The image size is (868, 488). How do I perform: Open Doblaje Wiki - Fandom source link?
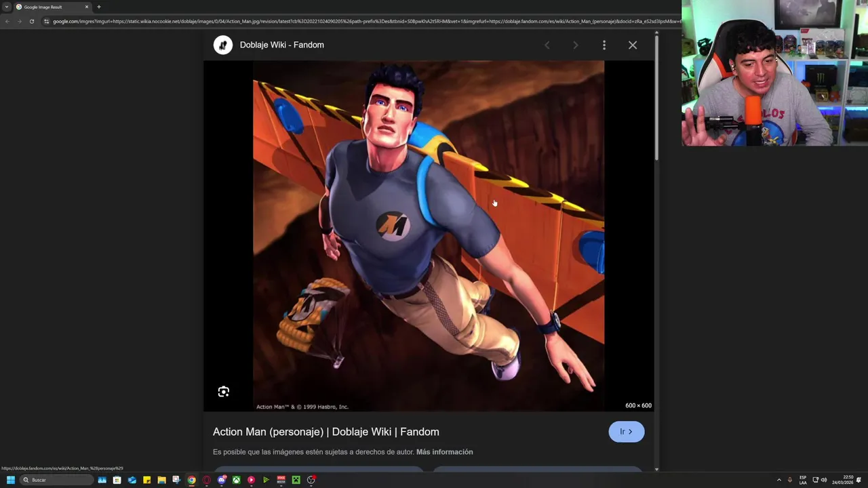click(x=282, y=45)
